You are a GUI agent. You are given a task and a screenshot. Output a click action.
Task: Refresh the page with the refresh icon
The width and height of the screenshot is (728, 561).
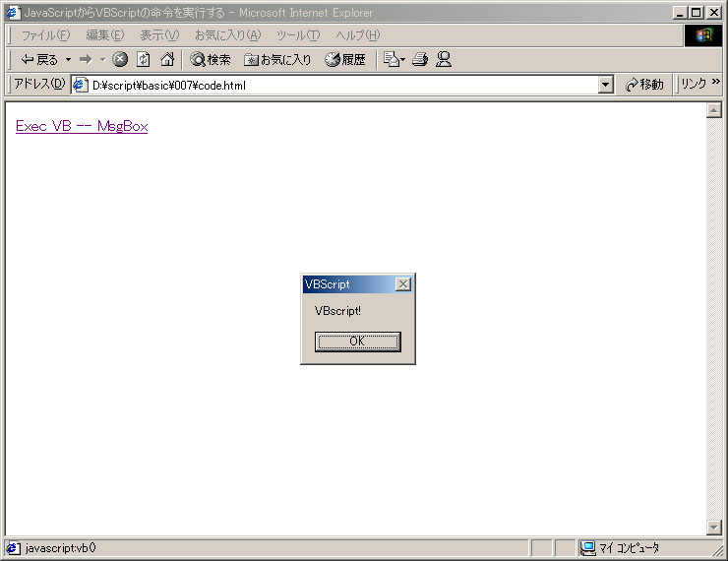(x=144, y=59)
